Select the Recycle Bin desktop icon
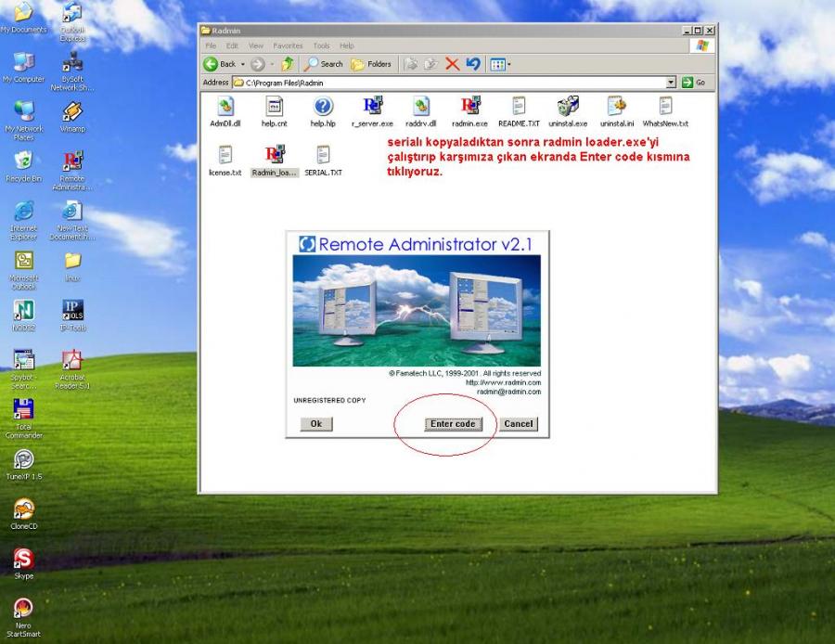 pyautogui.click(x=23, y=167)
